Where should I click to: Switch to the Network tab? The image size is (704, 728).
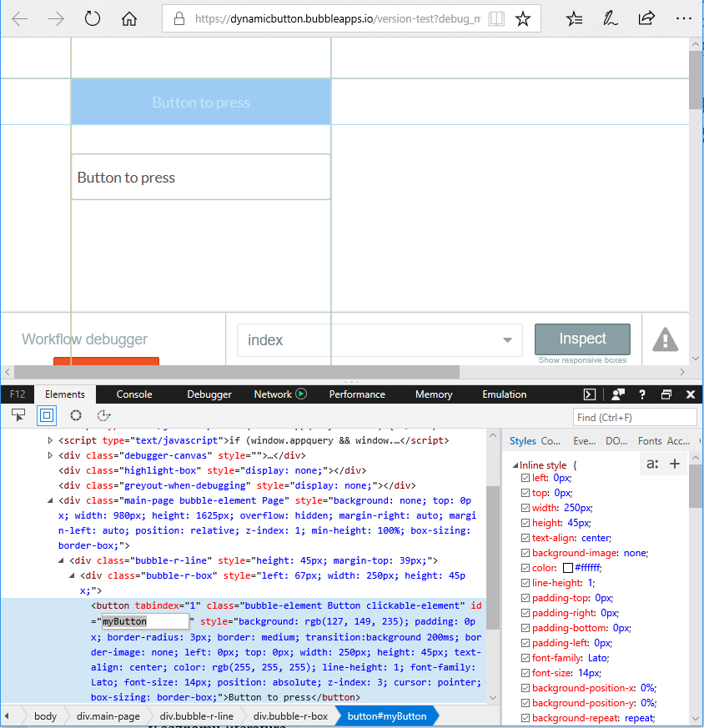(x=273, y=394)
